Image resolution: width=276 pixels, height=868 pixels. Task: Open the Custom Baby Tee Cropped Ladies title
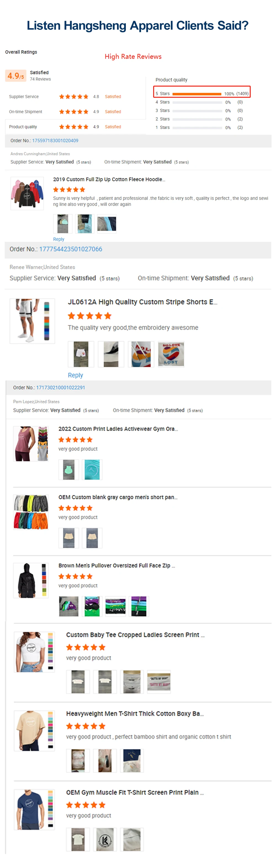[135, 635]
